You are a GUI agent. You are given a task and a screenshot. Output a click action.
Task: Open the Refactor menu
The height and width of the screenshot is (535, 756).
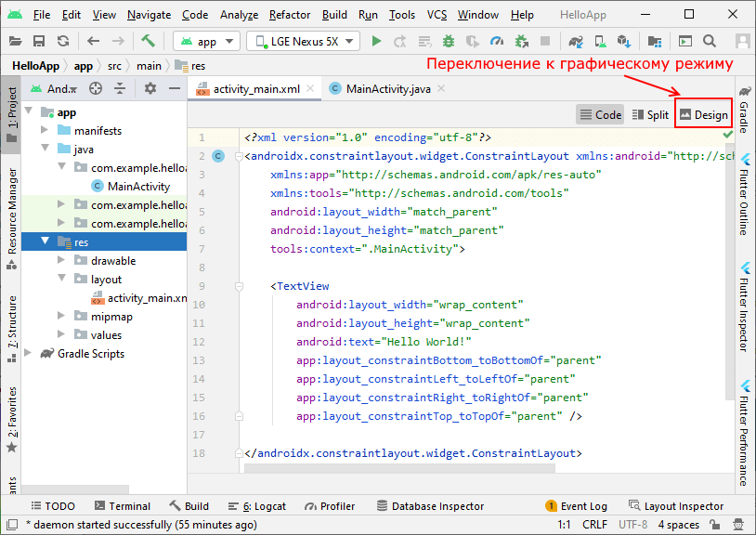point(290,14)
